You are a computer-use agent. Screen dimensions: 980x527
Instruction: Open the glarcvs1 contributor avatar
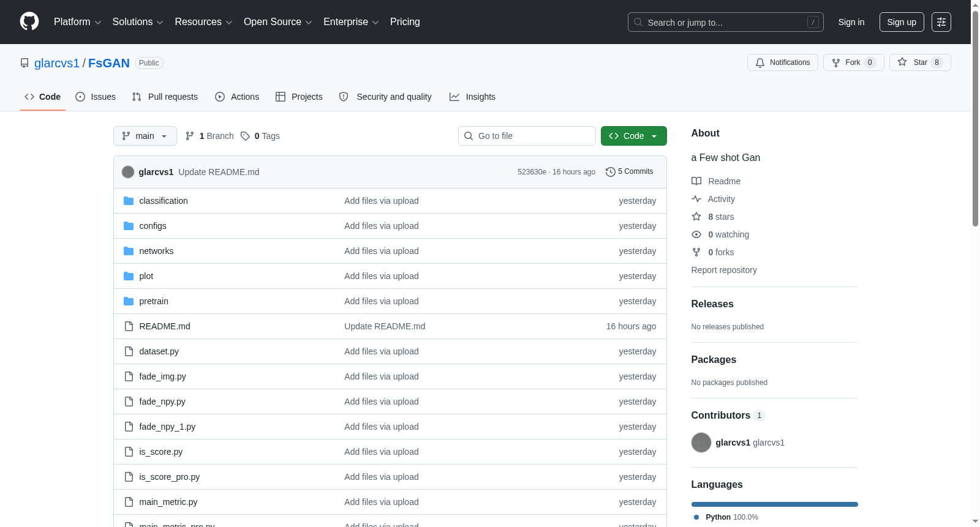point(701,443)
